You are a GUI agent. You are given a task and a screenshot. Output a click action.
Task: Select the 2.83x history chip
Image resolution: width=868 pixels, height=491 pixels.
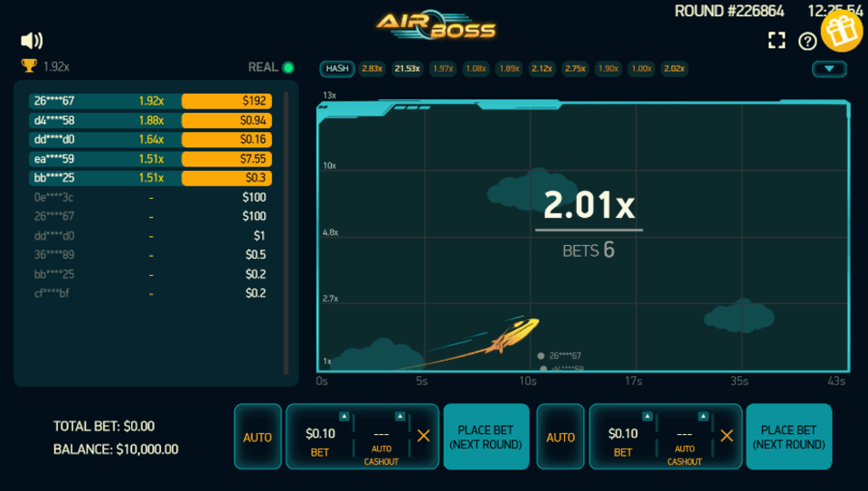pos(372,69)
